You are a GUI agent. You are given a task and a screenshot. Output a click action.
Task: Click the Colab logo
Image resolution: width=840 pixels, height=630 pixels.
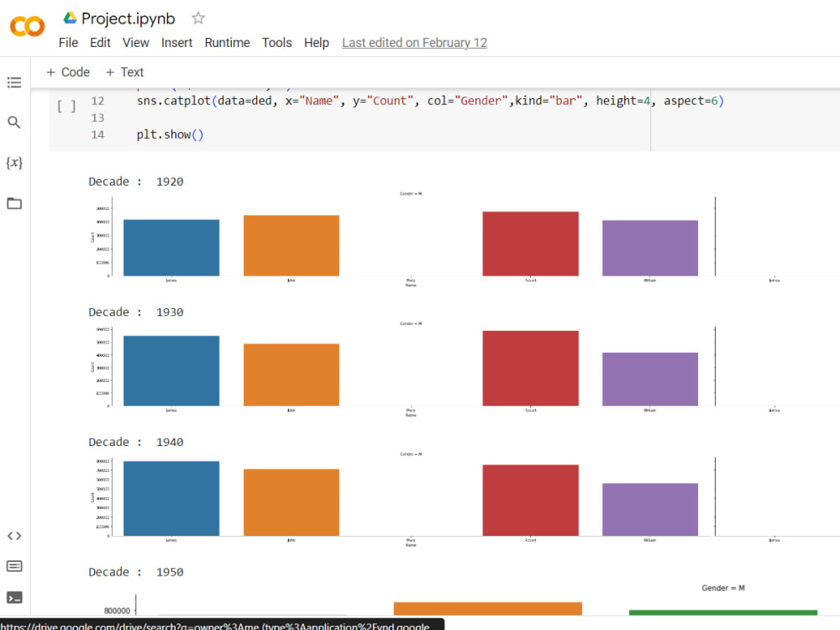tap(26, 26)
